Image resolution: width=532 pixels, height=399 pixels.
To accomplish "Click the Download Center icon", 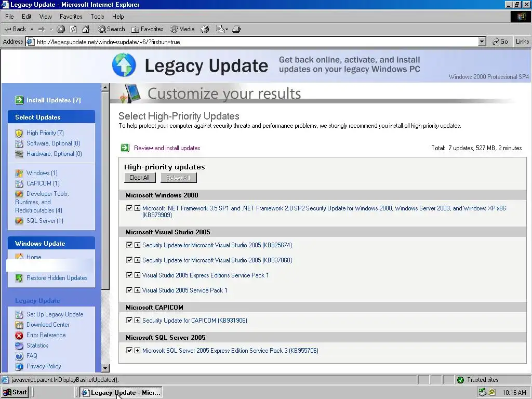I will point(19,325).
